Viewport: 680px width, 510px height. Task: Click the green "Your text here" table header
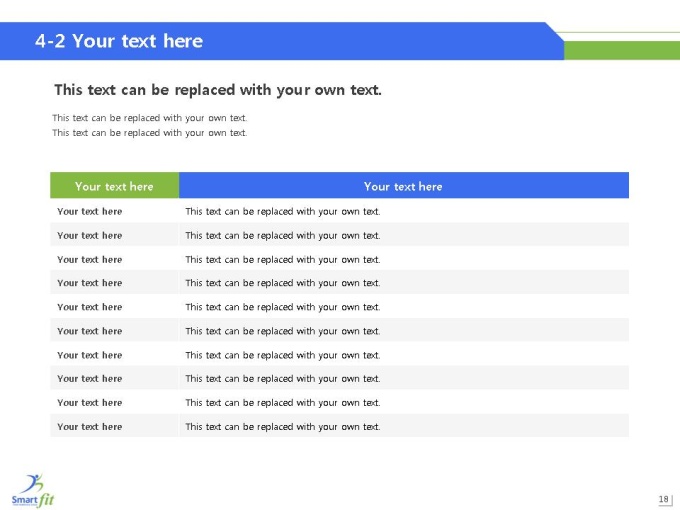(x=114, y=186)
